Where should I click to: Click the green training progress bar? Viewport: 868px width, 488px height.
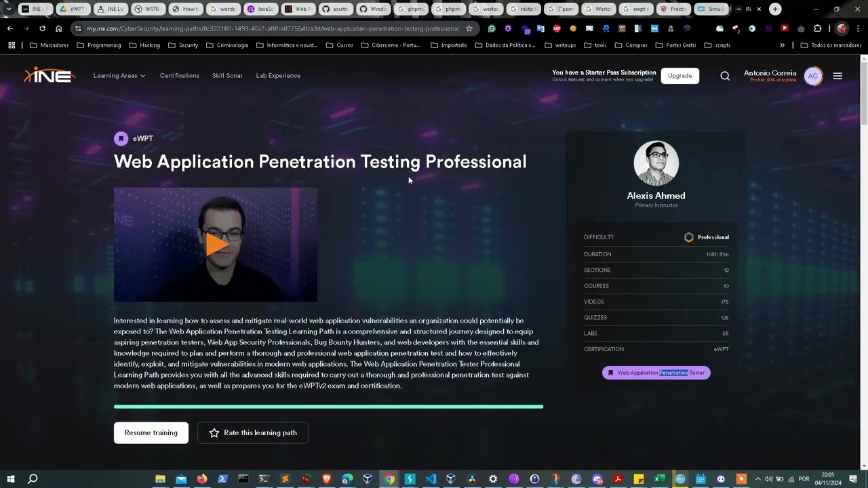[x=328, y=407]
